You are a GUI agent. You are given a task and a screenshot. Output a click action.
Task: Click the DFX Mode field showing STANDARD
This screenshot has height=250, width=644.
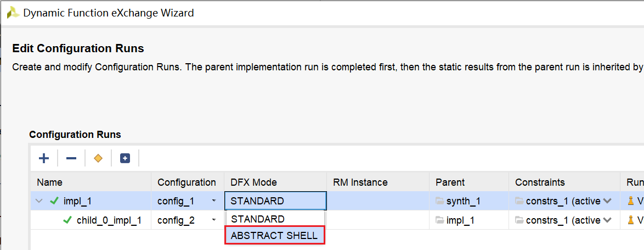(275, 201)
